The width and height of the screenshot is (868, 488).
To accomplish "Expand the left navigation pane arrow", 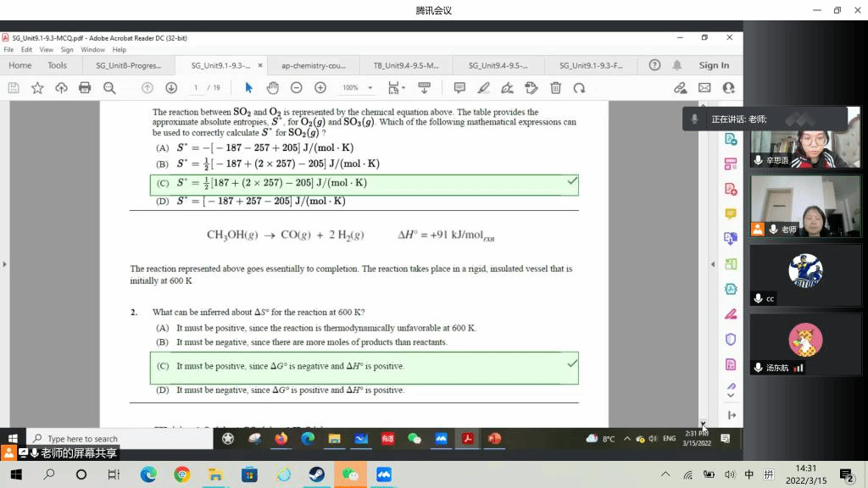I will pos(4,264).
